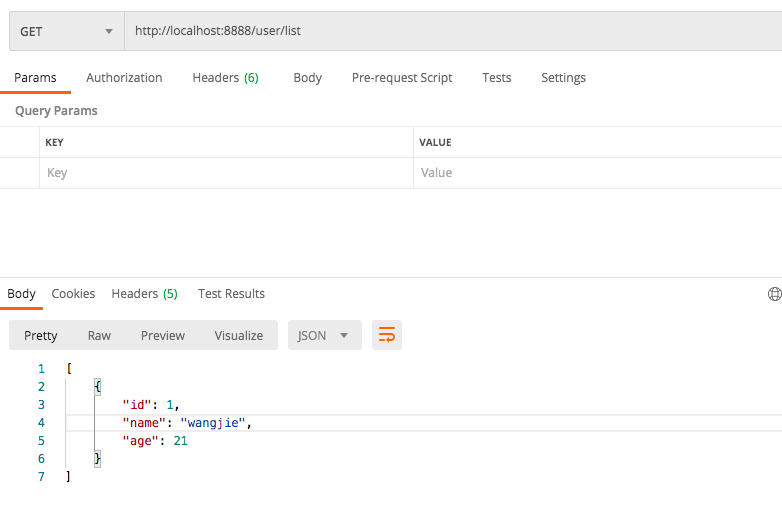Open the Pre-request Script tab
Screen dimensions: 782x509
(402, 78)
